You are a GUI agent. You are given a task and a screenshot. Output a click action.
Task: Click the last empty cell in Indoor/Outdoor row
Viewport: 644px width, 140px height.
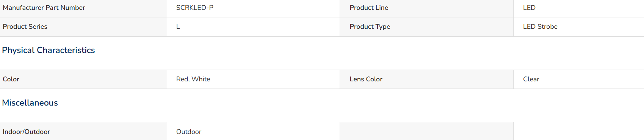[578, 131]
